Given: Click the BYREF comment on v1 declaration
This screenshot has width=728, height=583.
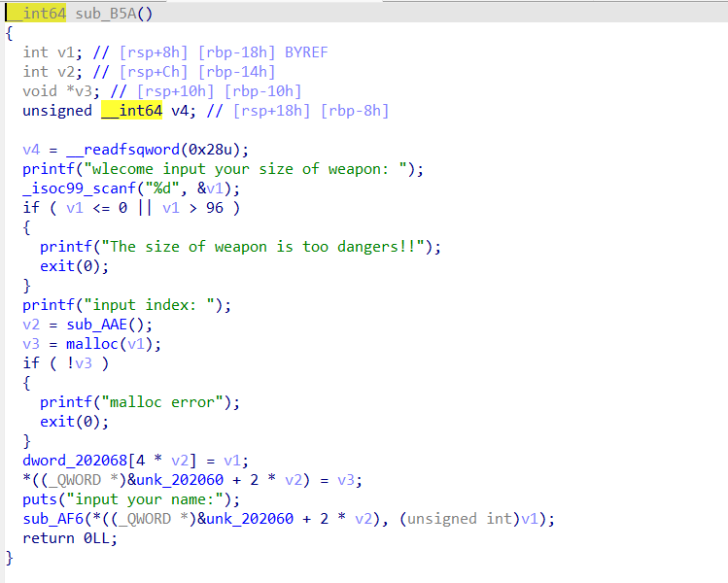Looking at the screenshot, I should coord(306,52).
